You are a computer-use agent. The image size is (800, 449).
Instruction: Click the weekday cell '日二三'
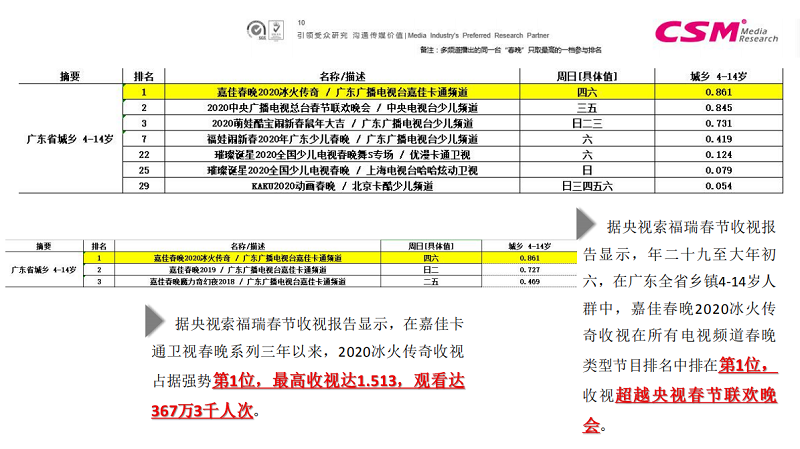tap(587, 123)
